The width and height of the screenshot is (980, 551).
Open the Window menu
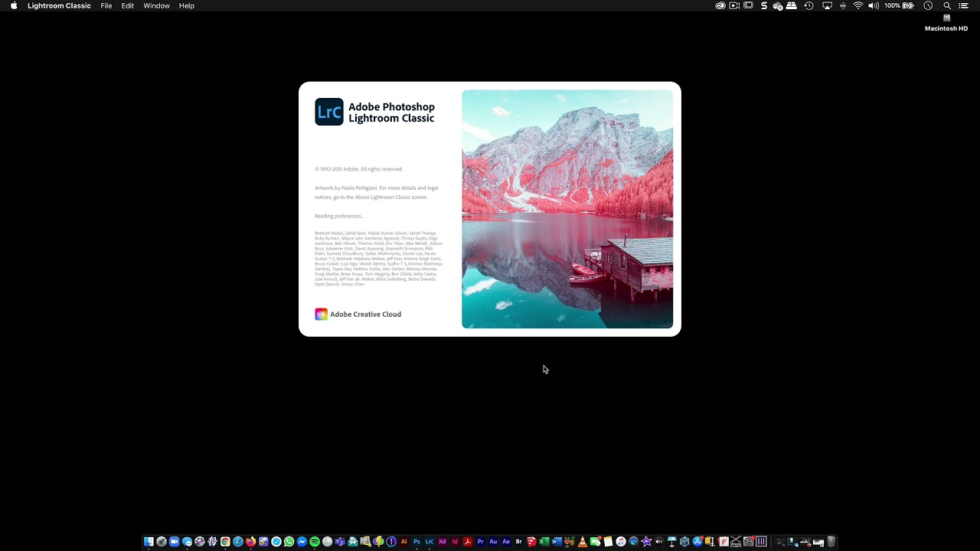coord(157,5)
